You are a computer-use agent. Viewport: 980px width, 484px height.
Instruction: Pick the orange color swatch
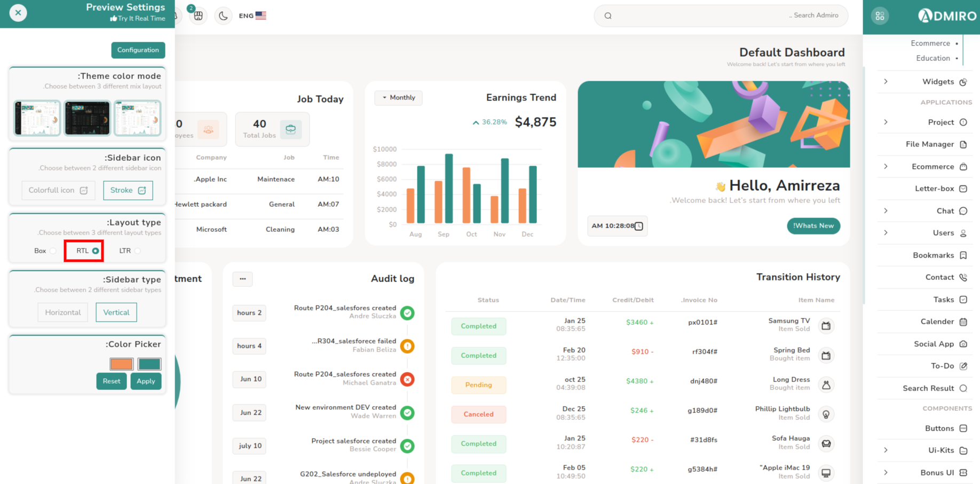(122, 364)
